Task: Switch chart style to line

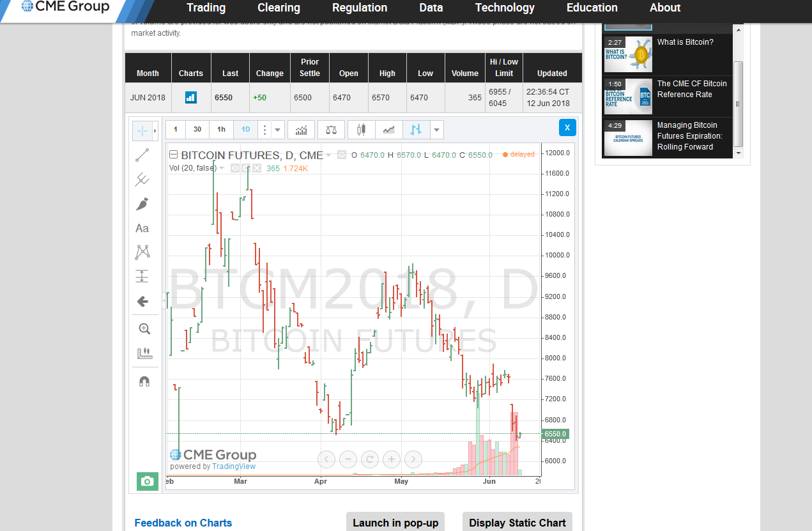Action: point(388,130)
